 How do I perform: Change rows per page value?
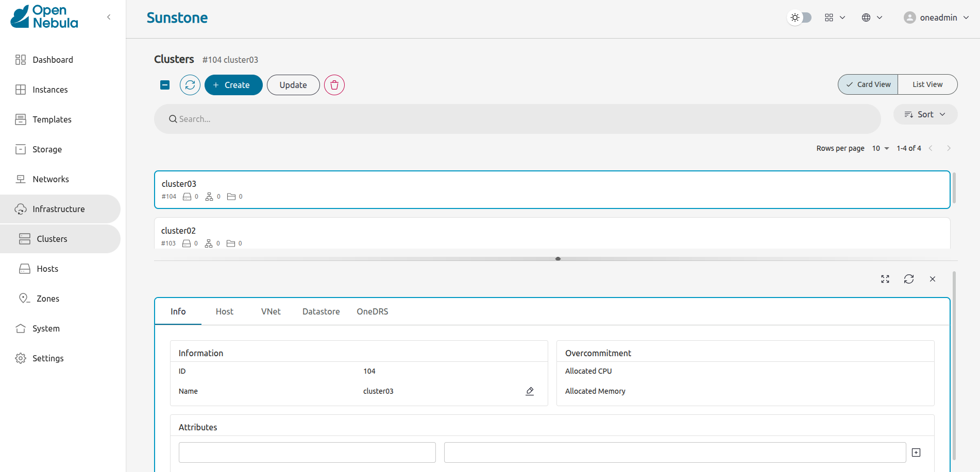pos(880,148)
